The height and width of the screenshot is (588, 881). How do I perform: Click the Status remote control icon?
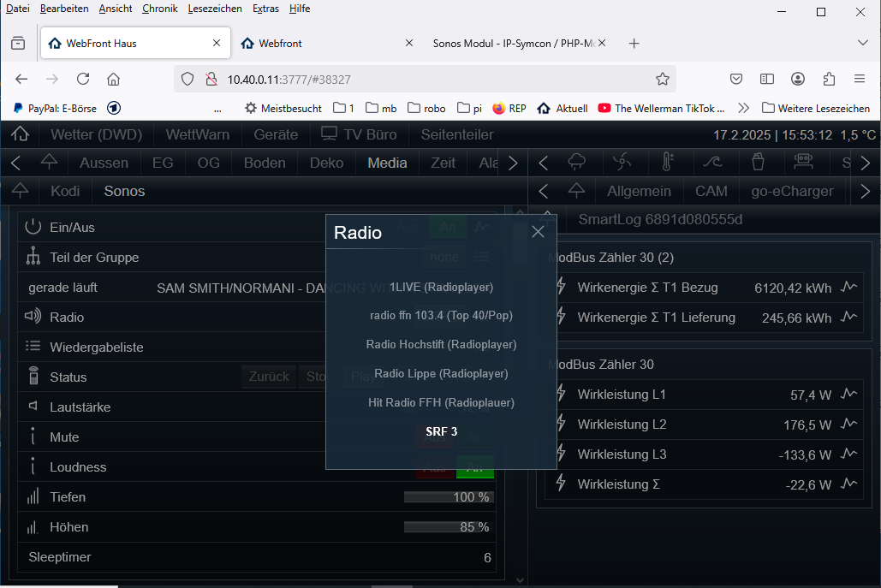(33, 376)
